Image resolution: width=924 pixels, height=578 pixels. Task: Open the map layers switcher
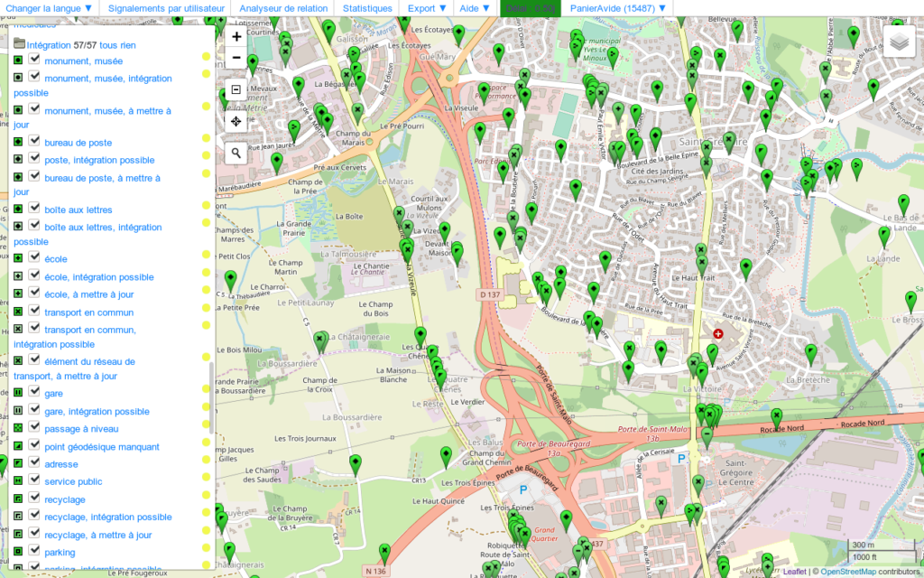pos(899,42)
